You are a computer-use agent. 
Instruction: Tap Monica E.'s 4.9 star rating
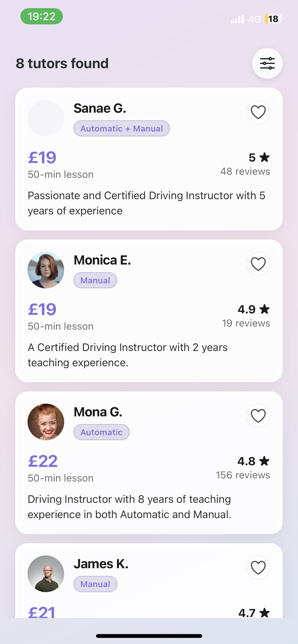pos(253,309)
